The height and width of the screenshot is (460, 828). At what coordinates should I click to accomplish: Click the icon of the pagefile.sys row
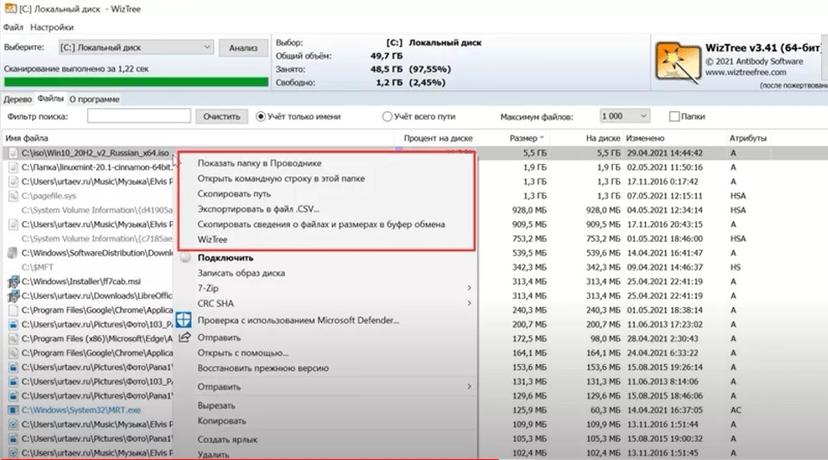(13, 196)
